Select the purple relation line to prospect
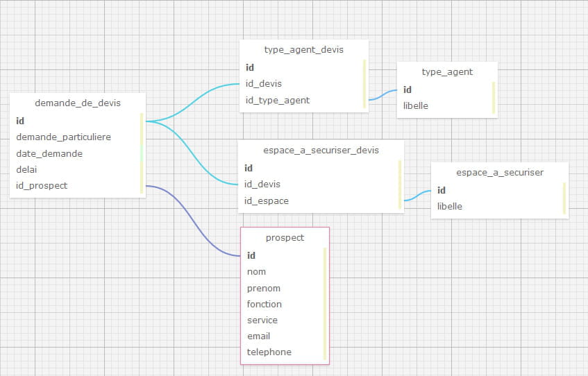Screen dimensions: 588x376 pyautogui.click(x=193, y=221)
